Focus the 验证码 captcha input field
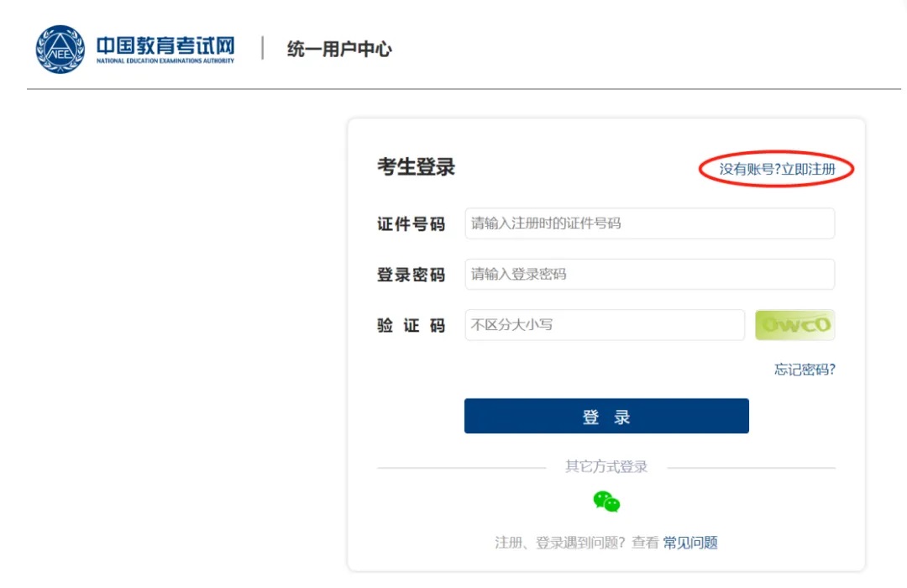The height and width of the screenshot is (588, 907). tap(604, 325)
